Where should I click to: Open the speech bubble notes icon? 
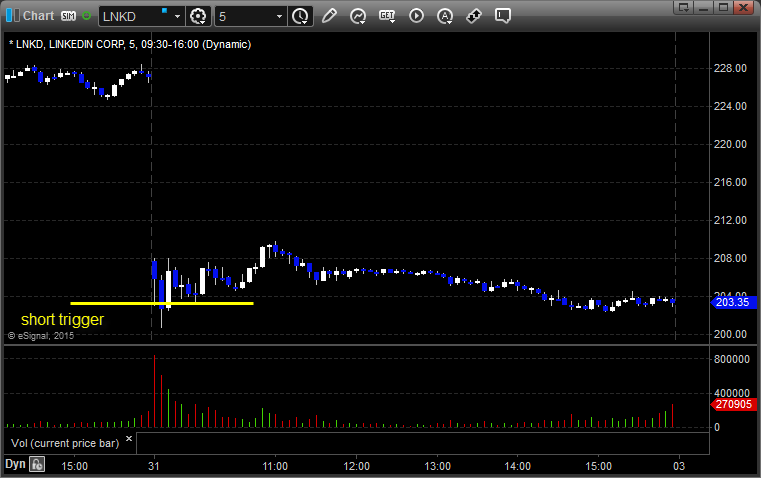click(503, 16)
